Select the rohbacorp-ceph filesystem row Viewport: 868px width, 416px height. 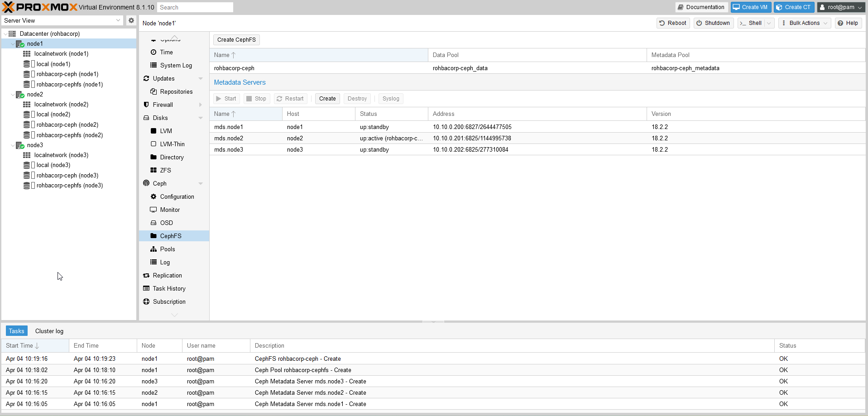click(537, 68)
